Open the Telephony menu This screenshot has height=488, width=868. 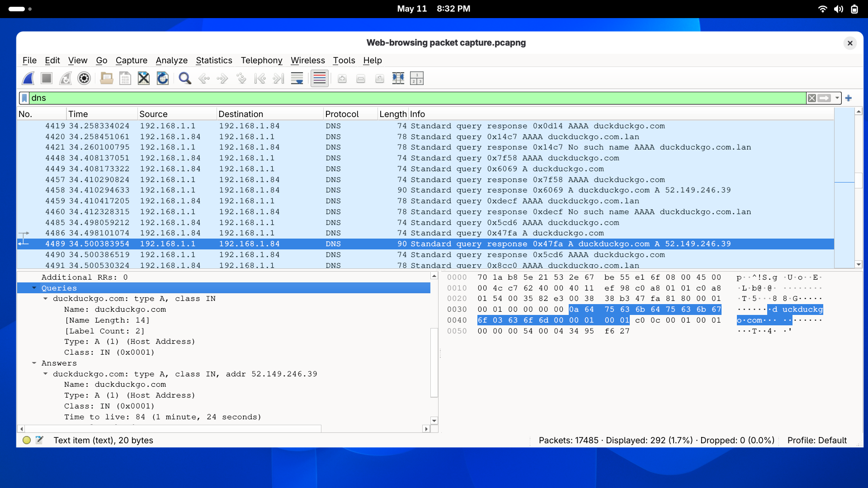click(261, 60)
